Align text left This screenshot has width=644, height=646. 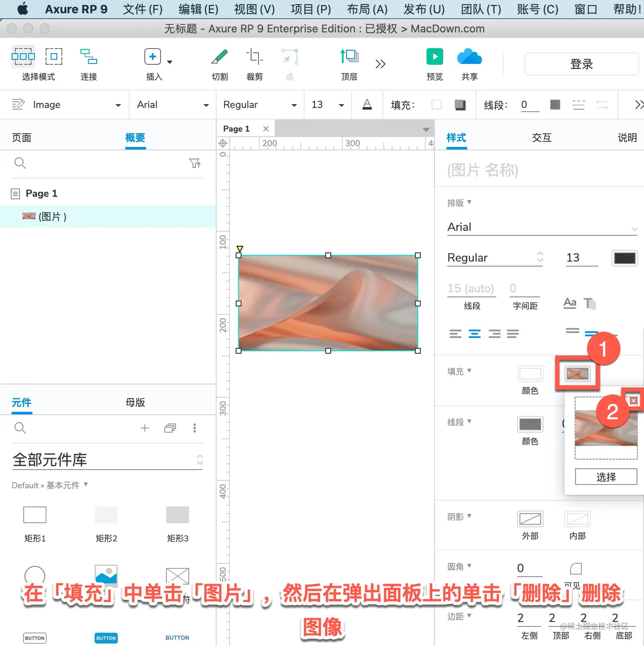click(455, 334)
